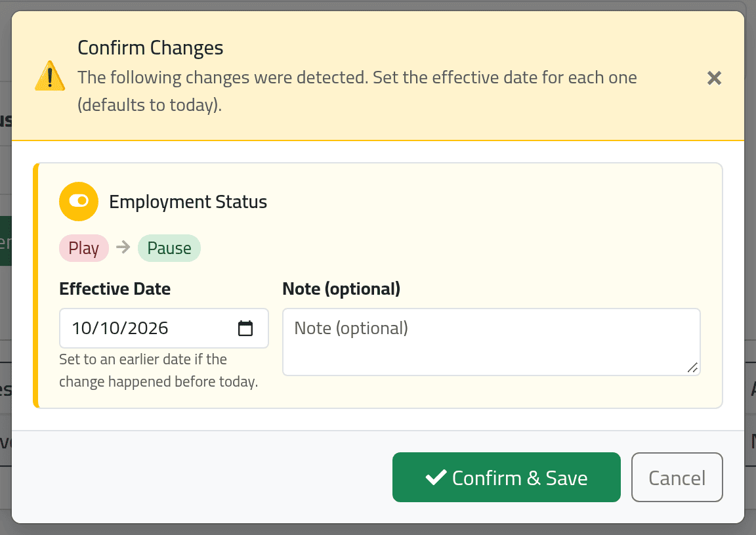756x535 pixels.
Task: Cancel the changes dialog
Action: [x=677, y=477]
